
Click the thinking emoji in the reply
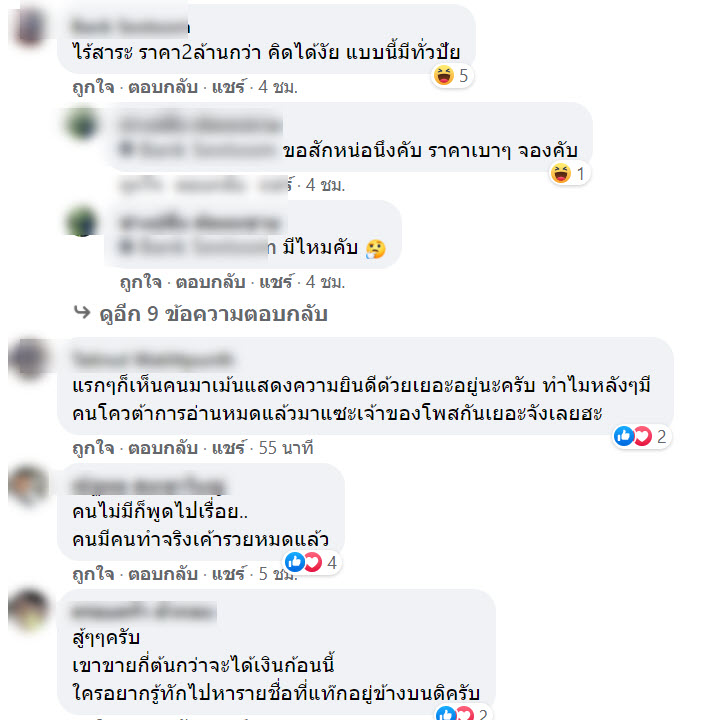click(x=376, y=249)
